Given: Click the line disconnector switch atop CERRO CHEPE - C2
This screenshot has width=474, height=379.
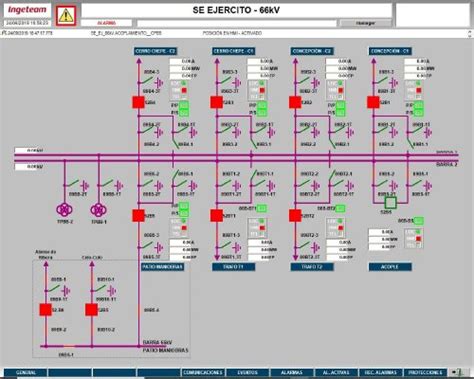Looking at the screenshot, I should pos(146,81).
